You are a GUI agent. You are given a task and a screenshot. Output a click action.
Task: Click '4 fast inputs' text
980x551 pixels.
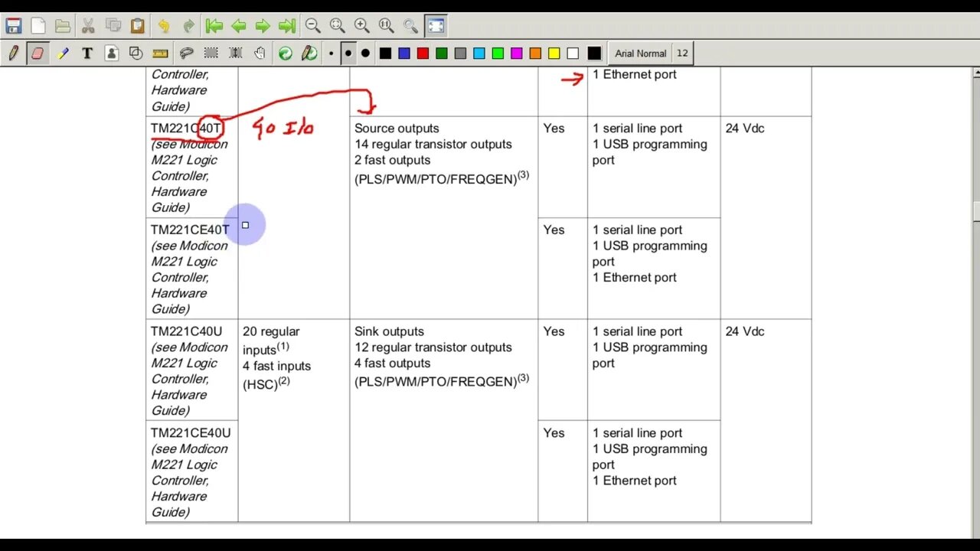pyautogui.click(x=276, y=367)
